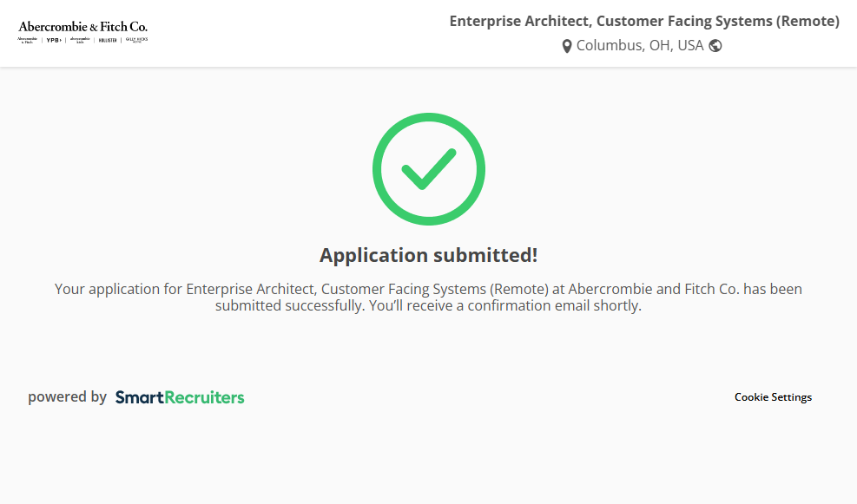Open Cookie Settings
Viewport: 857px width, 504px height.
(x=773, y=397)
